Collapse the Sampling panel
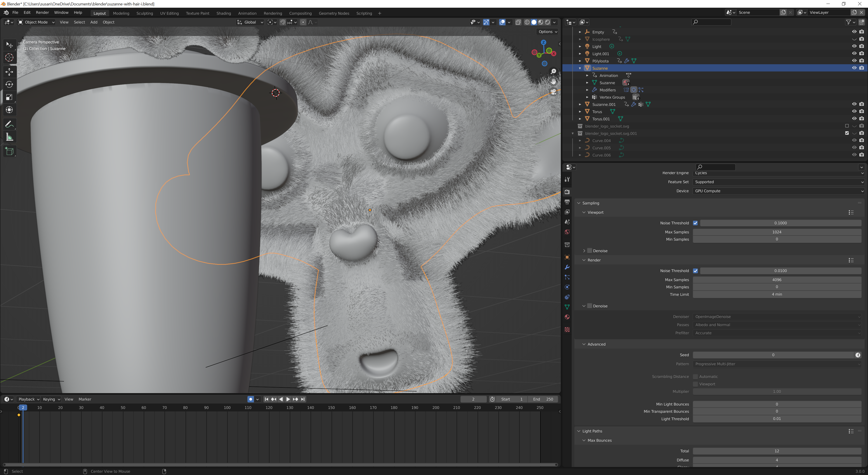This screenshot has width=868, height=475. 579,203
